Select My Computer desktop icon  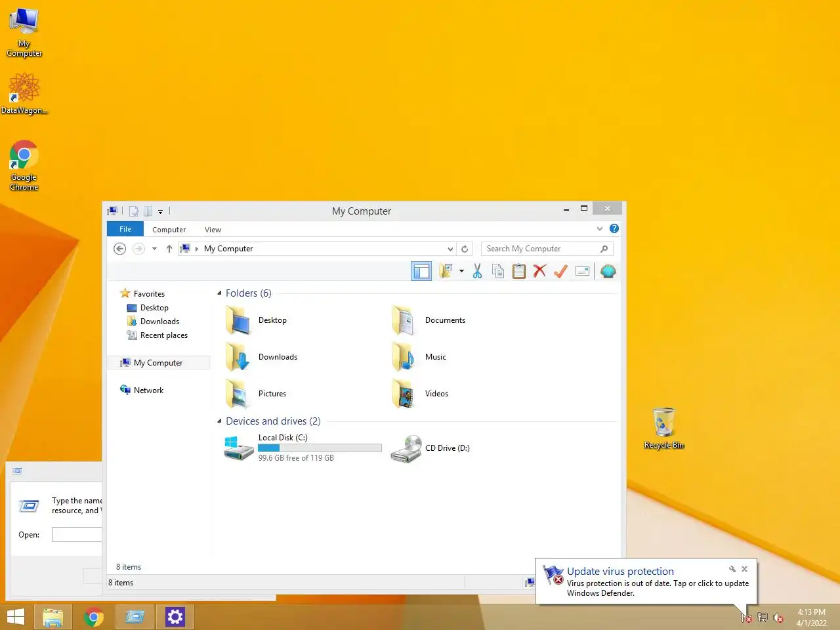click(x=24, y=33)
